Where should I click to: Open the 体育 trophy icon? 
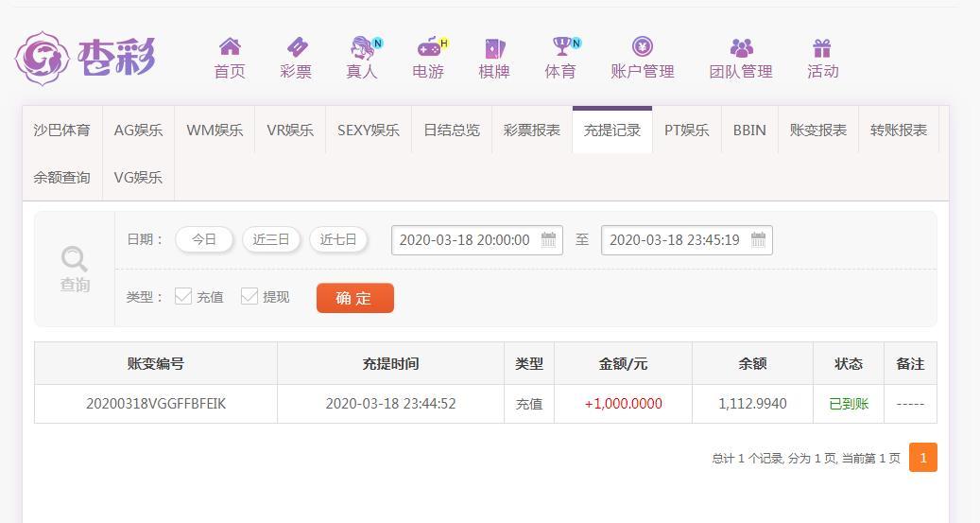click(x=561, y=46)
